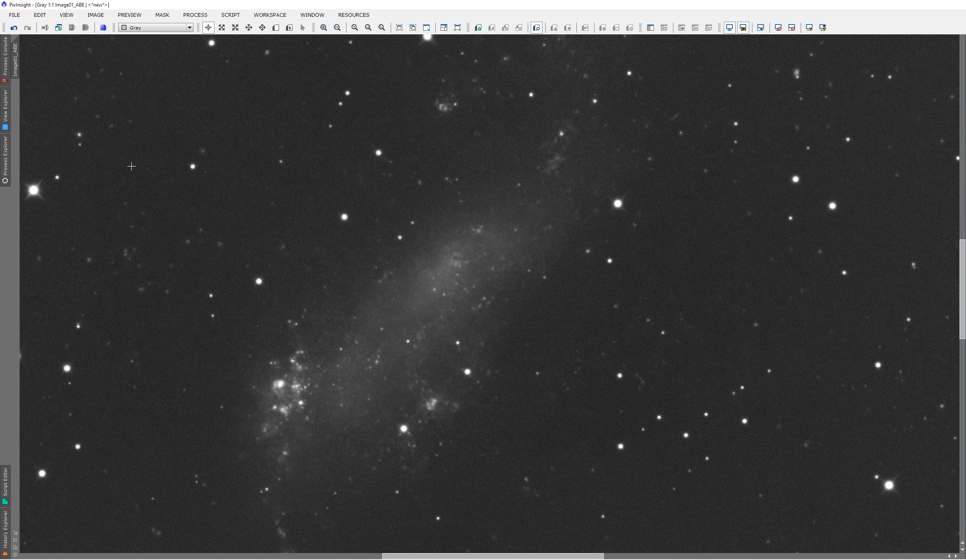
Task: Click the horizontal scrollbar thumb
Action: 492,556
